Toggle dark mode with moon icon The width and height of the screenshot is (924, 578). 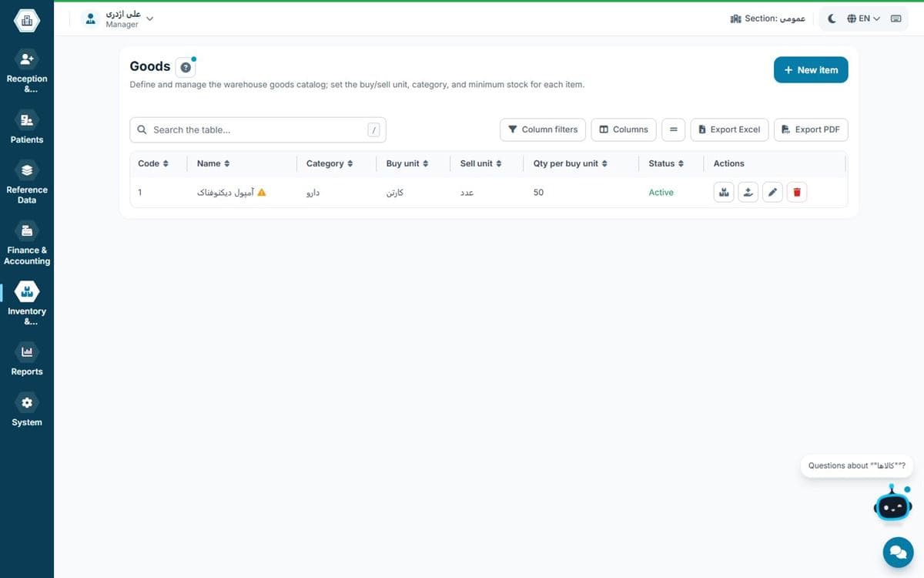pos(832,18)
